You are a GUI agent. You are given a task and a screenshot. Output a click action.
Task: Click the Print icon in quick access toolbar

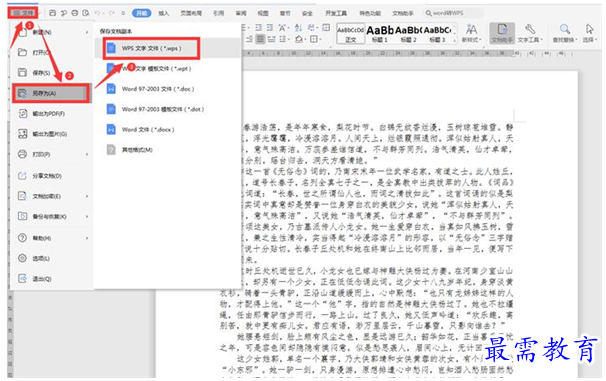pyautogui.click(x=75, y=13)
